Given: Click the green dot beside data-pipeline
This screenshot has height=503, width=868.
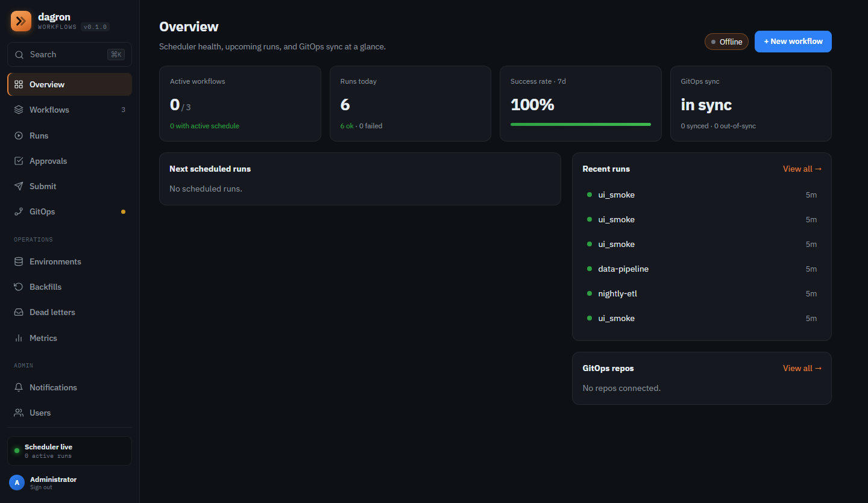Looking at the screenshot, I should point(590,269).
